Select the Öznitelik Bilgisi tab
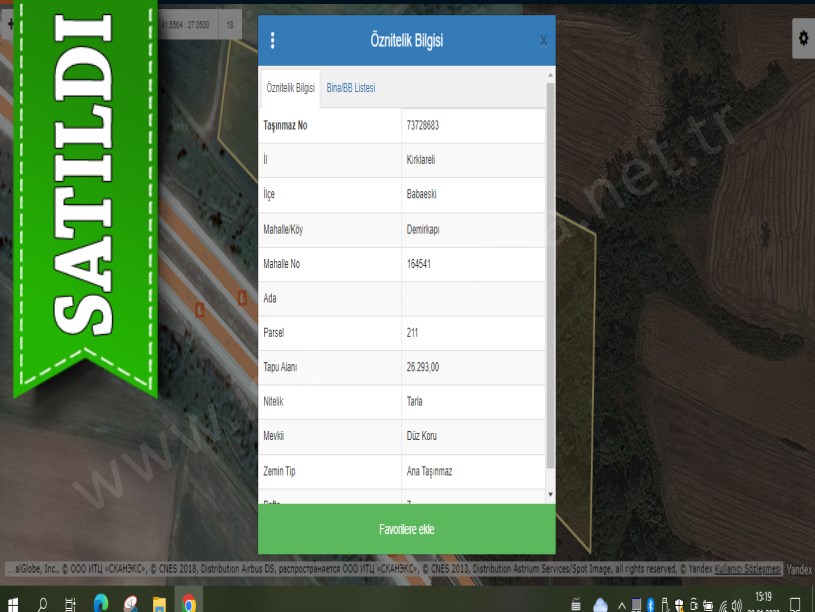Viewport: 815px width, 612px height. [290, 88]
